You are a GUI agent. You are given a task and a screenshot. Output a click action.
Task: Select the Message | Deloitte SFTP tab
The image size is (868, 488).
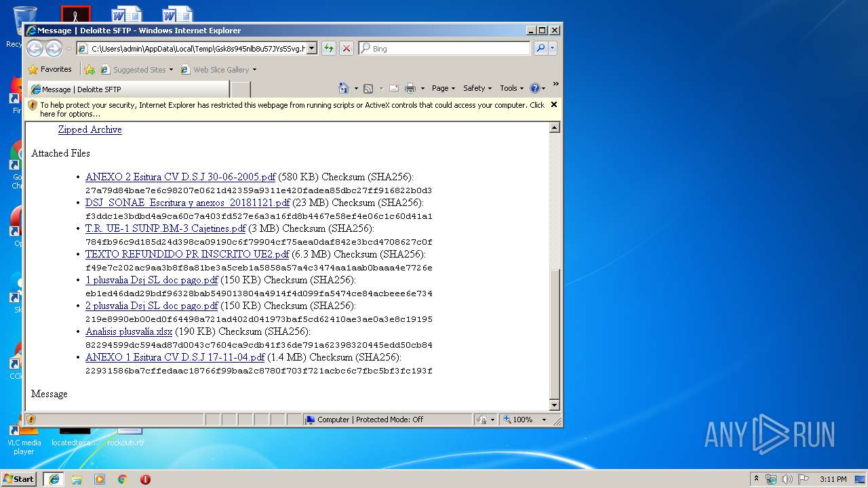click(129, 89)
